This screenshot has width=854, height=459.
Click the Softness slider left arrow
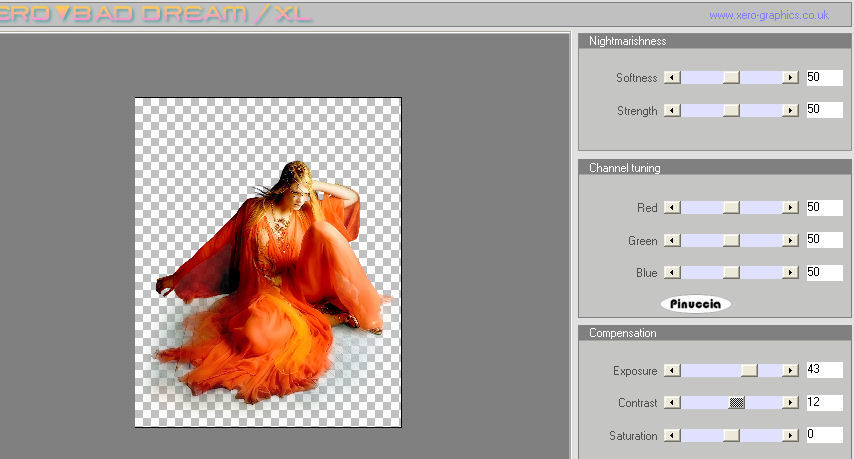coord(672,77)
